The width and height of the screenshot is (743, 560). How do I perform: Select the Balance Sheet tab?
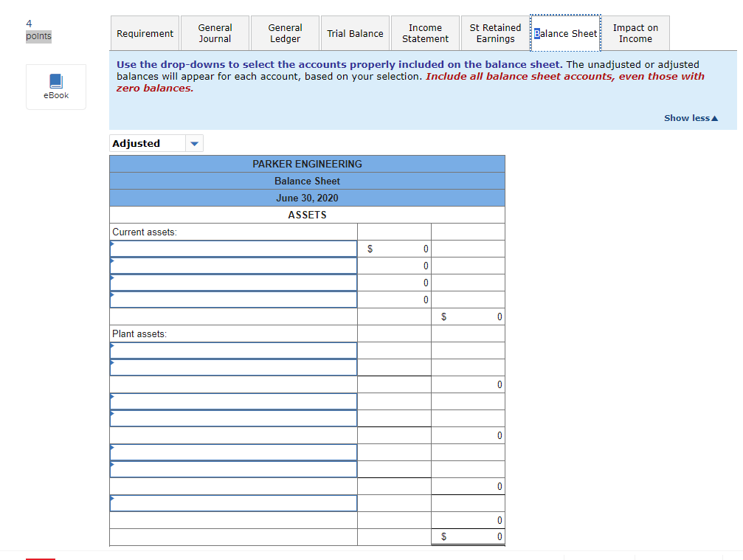(x=566, y=33)
